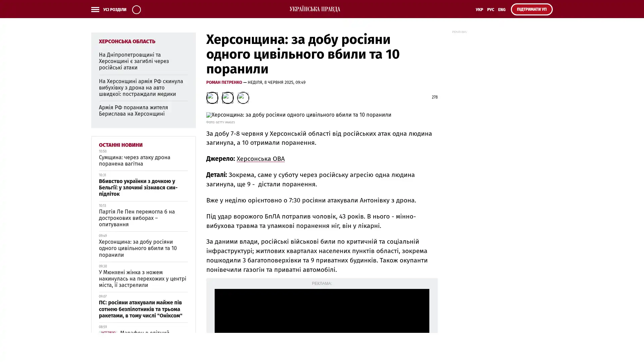Click the first round share icon
The height and width of the screenshot is (362, 644).
(212, 98)
